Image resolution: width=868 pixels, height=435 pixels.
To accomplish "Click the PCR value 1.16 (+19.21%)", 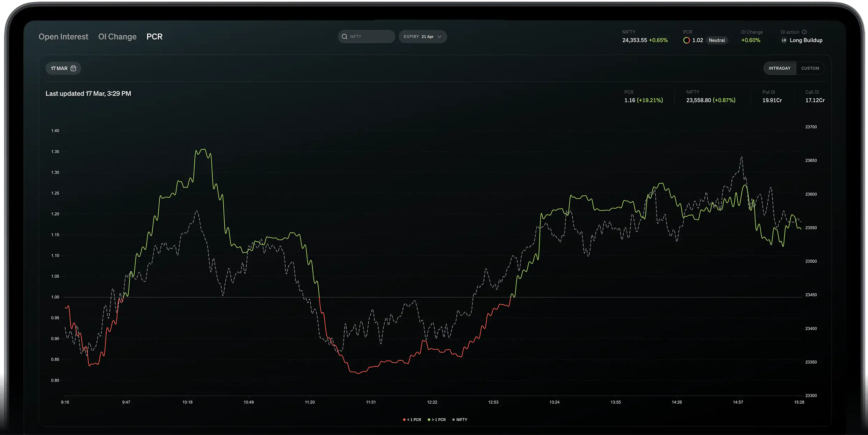I will point(643,100).
